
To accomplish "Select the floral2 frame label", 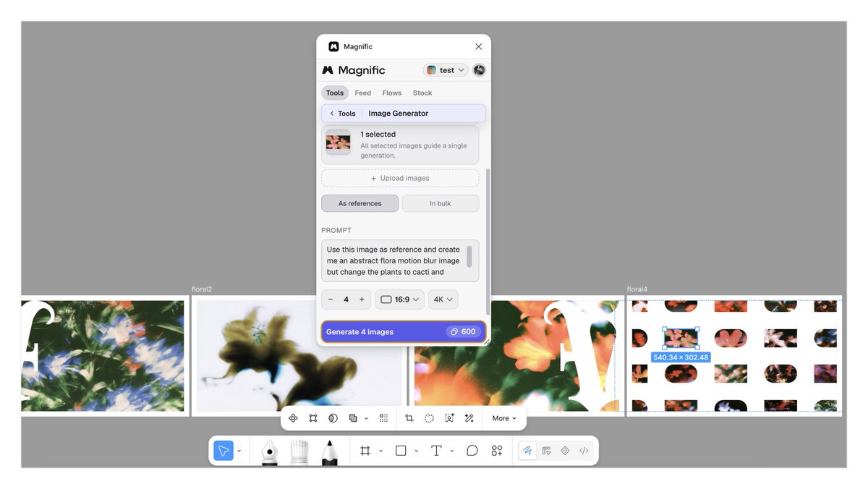I will coord(202,289).
